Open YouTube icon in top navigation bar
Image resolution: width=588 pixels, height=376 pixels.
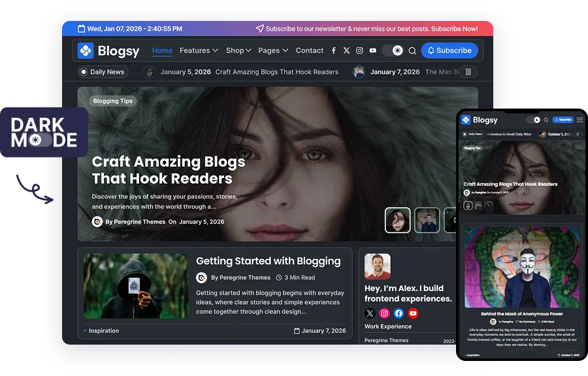372,50
